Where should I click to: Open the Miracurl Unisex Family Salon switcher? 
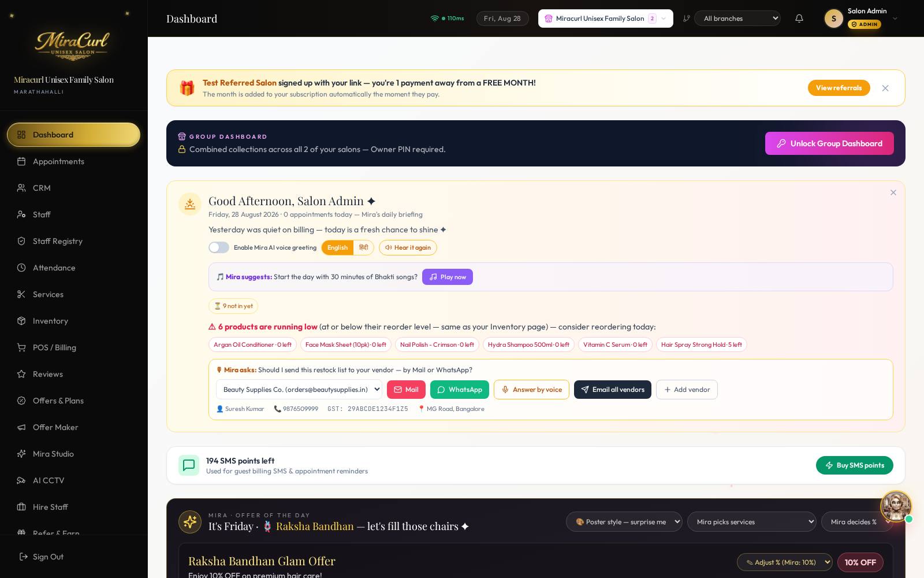606,18
